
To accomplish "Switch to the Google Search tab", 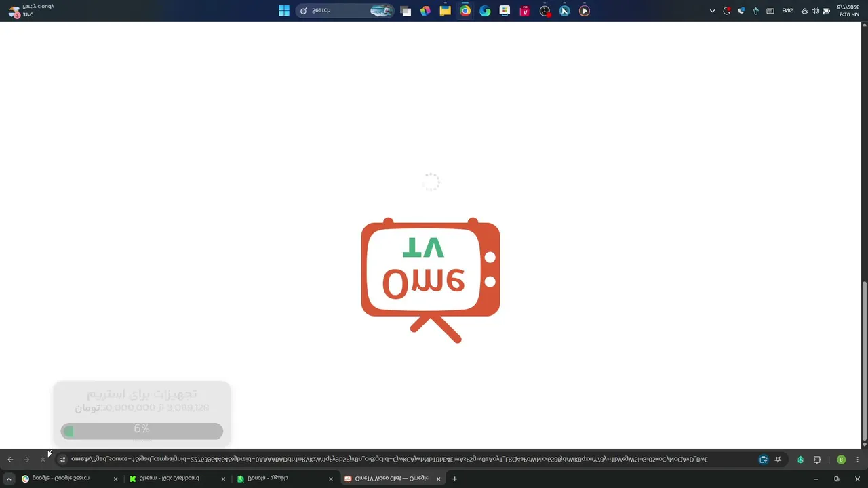I will pyautogui.click(x=69, y=479).
